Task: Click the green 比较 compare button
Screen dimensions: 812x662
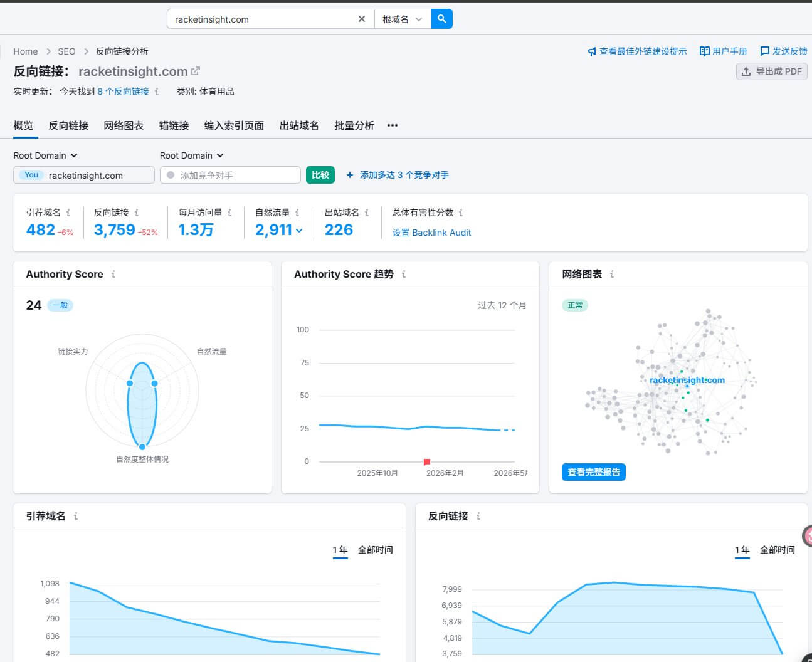Action: 320,175
